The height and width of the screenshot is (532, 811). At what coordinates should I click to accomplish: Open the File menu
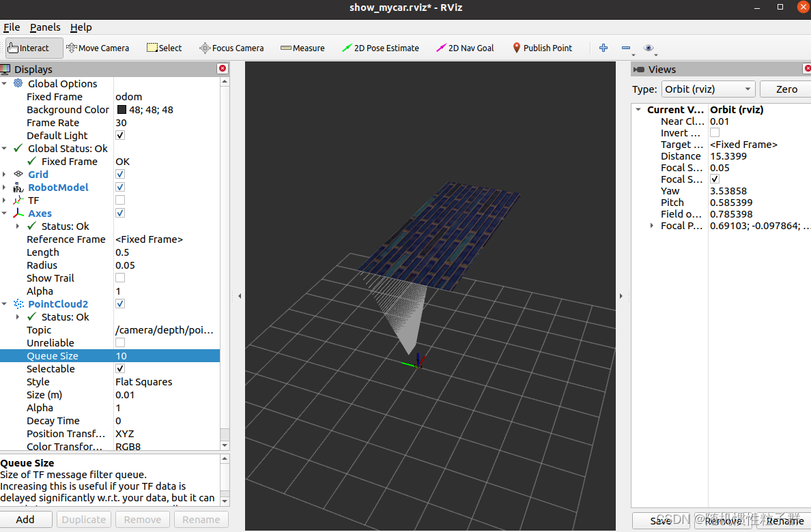12,27
